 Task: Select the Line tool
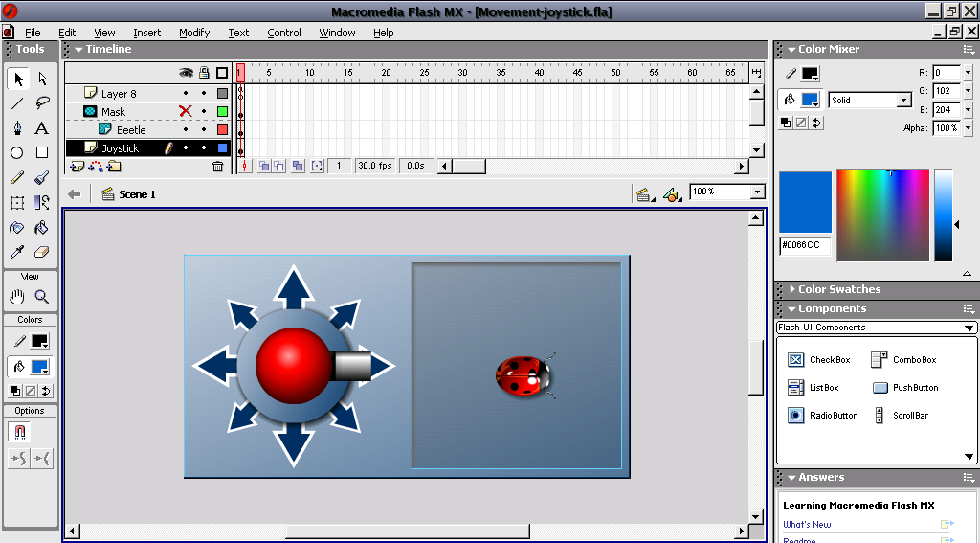point(17,103)
